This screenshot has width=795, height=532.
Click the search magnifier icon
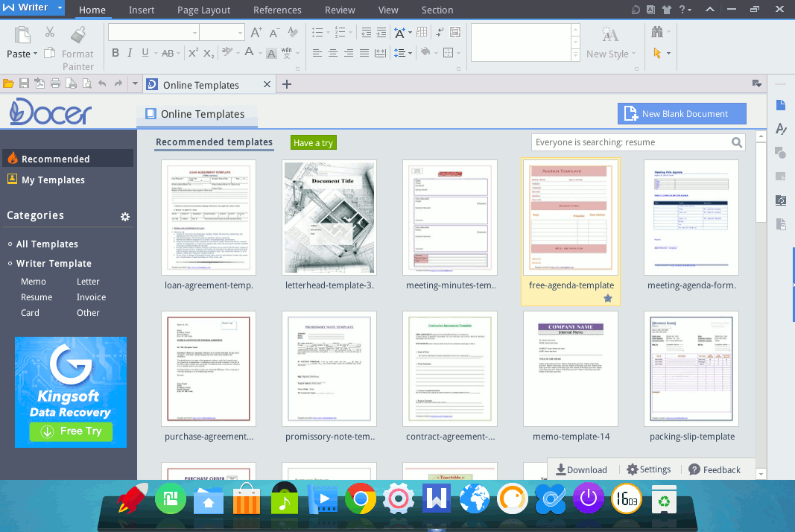coord(737,142)
